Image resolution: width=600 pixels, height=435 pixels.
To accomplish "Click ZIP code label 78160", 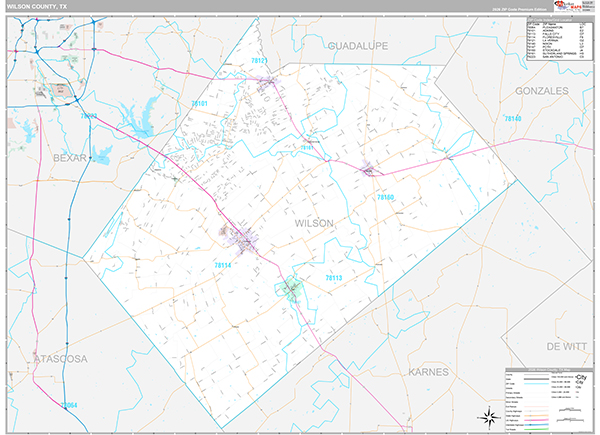I will pos(385,197).
